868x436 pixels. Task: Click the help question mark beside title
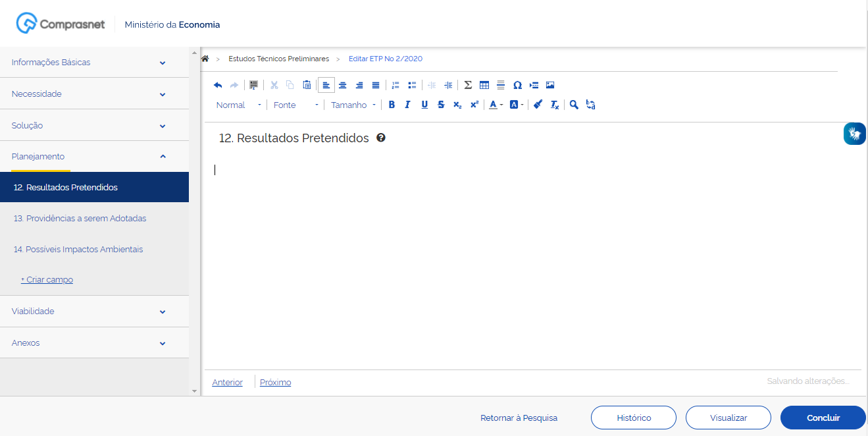coord(380,138)
